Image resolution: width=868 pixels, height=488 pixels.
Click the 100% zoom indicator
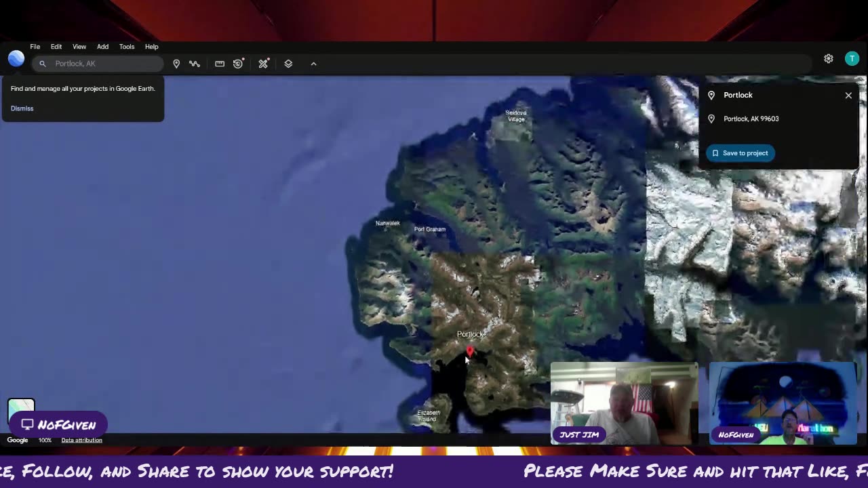pyautogui.click(x=45, y=441)
